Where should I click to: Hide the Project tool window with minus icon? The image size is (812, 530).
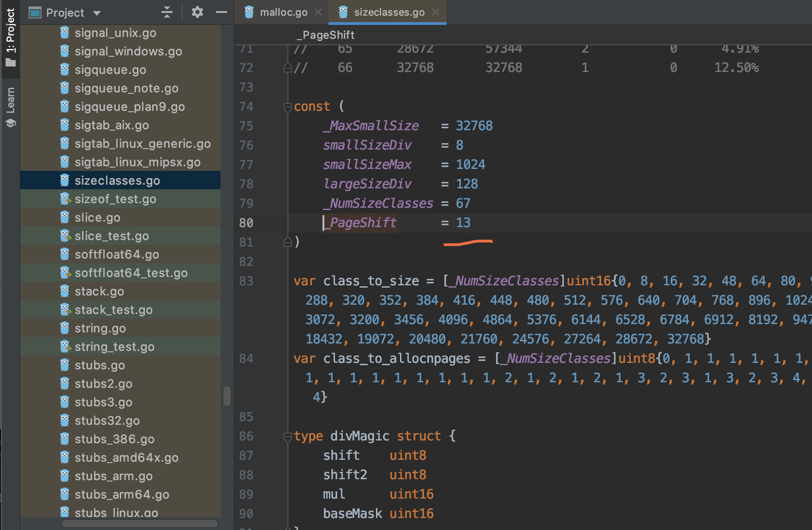pos(221,12)
